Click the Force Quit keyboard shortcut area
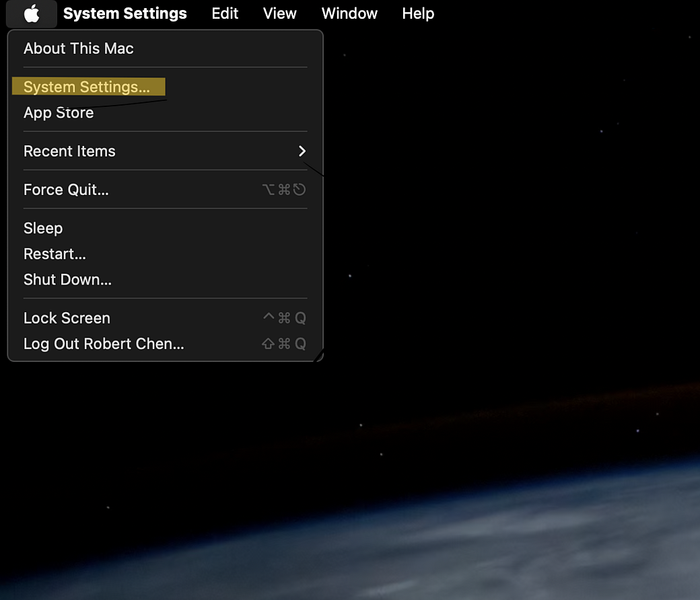Image resolution: width=700 pixels, height=600 pixels. pyautogui.click(x=283, y=189)
